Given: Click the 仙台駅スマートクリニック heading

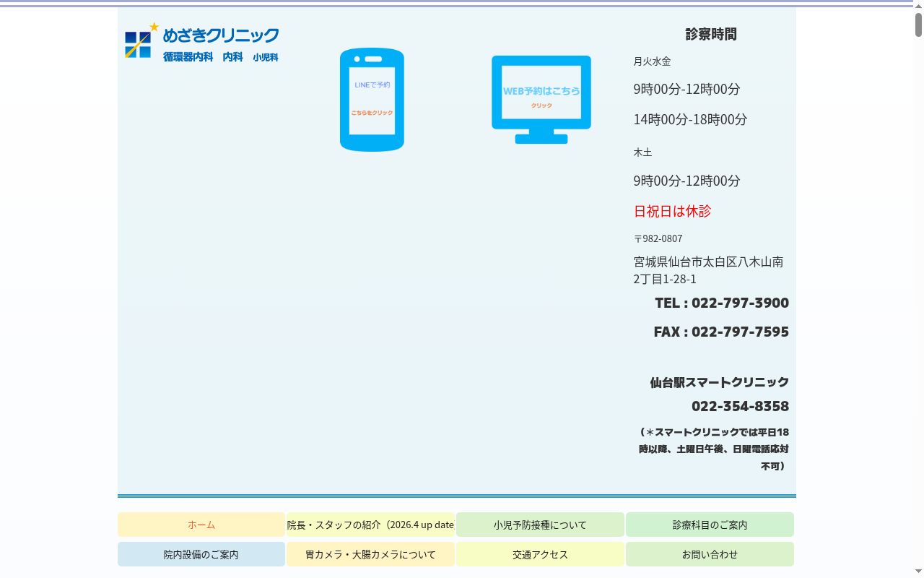Looking at the screenshot, I should point(719,382).
